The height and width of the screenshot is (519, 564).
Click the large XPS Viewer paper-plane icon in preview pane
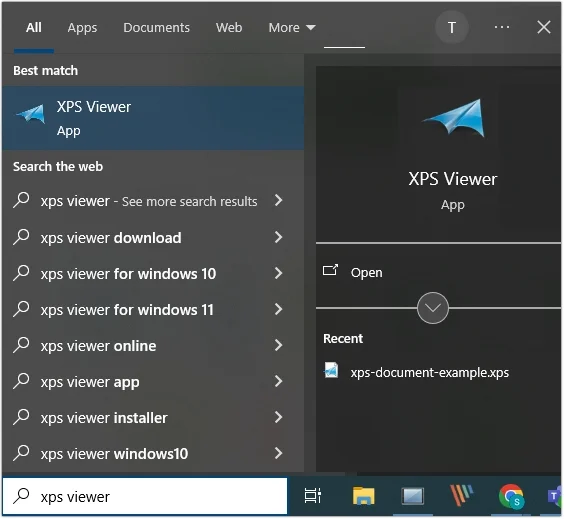(454, 118)
